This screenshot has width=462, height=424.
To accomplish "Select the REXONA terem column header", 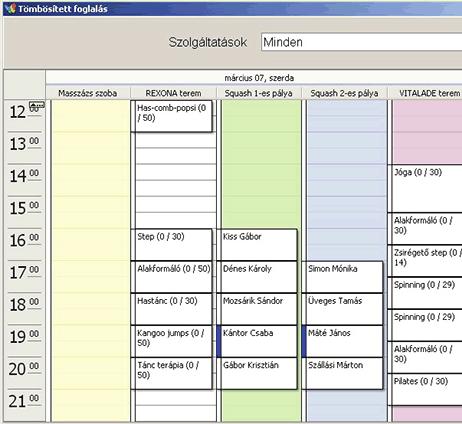I will (x=173, y=93).
